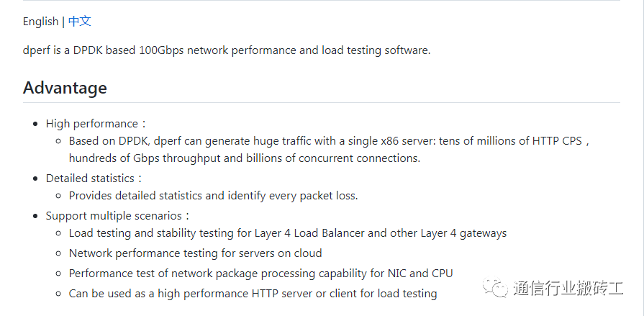
Task: Click the filled bullet beside Detailed statistics
Action: pyautogui.click(x=37, y=179)
